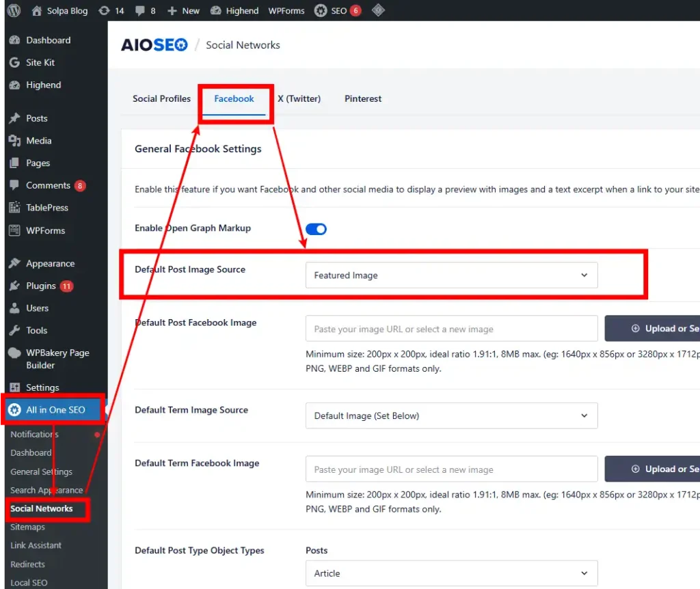
Task: Open the Plugins menu item
Action: pos(41,286)
